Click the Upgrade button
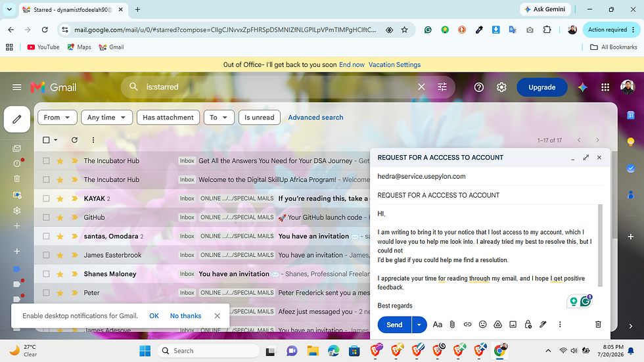Image resolution: width=644 pixels, height=362 pixels. 541,87
